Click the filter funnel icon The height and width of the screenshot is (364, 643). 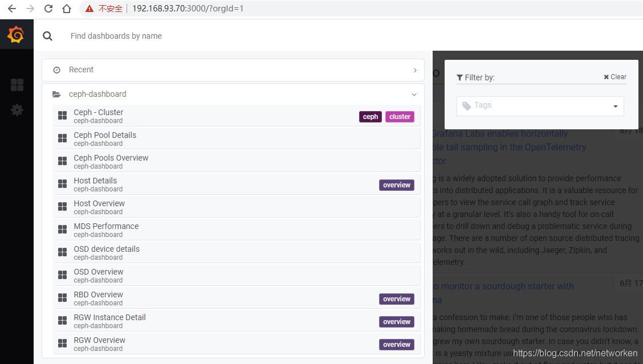(459, 77)
